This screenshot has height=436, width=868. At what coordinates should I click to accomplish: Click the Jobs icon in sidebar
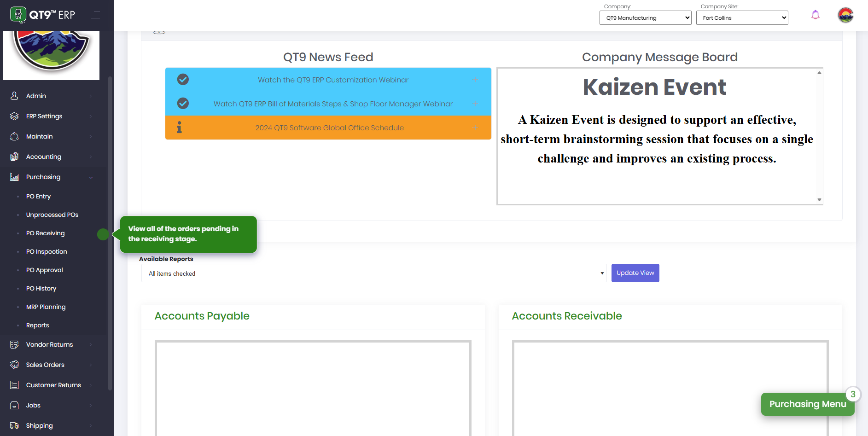pyautogui.click(x=14, y=405)
